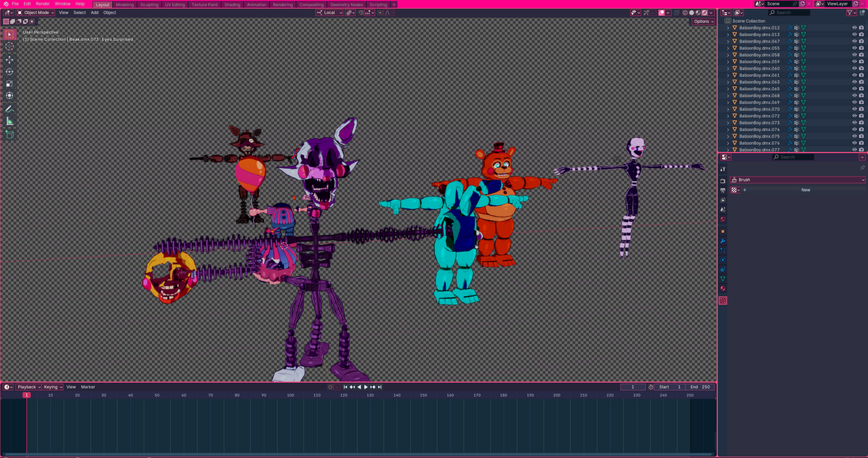Pick the Rotate tool
Screen dimensions: 868x458
pyautogui.click(x=9, y=72)
